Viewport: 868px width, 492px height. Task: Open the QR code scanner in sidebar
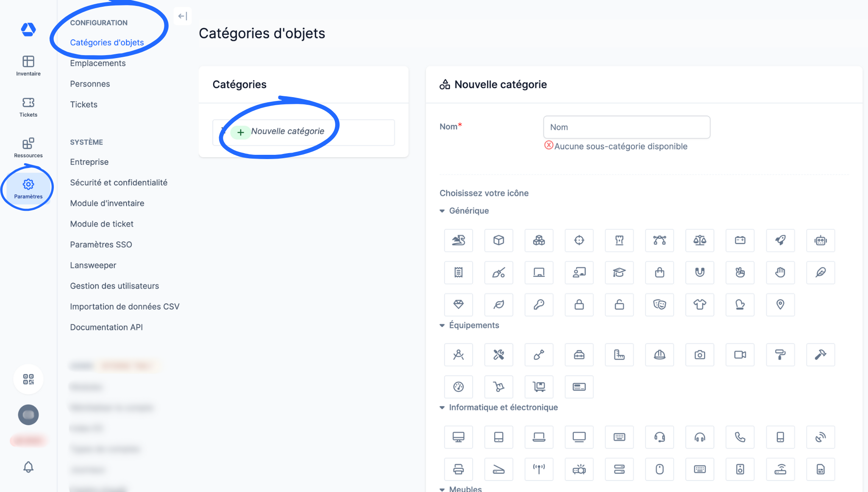click(28, 379)
